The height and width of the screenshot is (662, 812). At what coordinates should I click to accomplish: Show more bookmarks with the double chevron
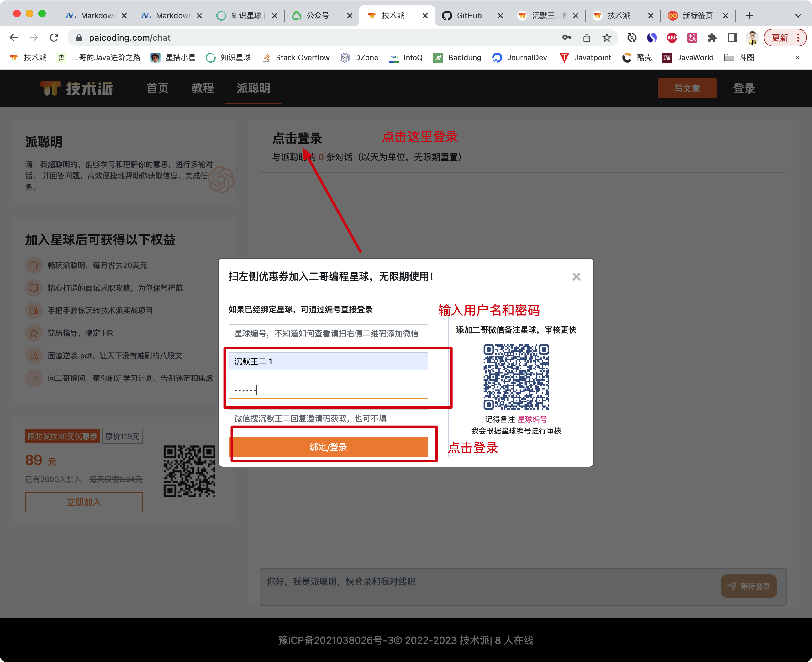point(797,58)
